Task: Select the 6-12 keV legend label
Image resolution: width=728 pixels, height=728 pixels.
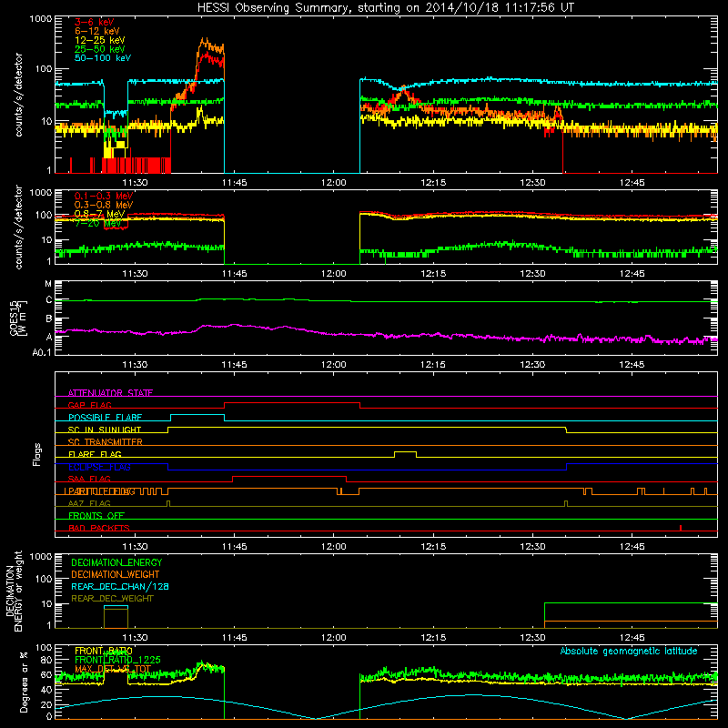Action: 97,31
